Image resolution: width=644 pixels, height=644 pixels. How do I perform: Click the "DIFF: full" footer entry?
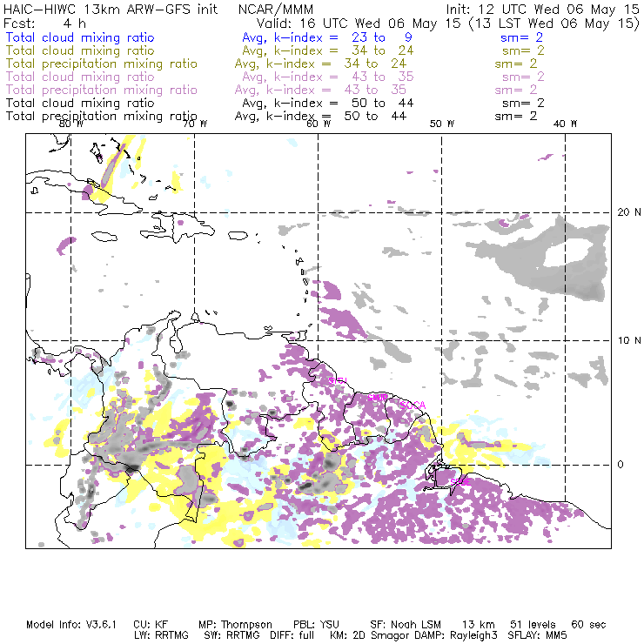[x=292, y=635]
